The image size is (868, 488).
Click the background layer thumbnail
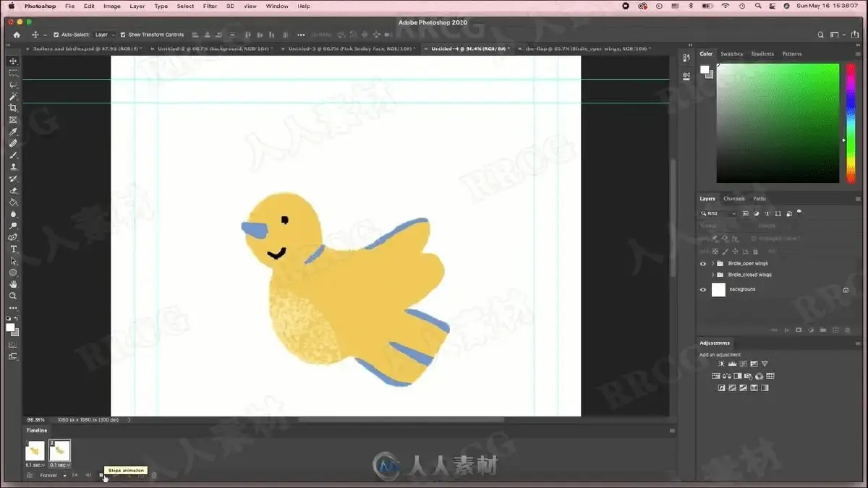[x=718, y=289]
